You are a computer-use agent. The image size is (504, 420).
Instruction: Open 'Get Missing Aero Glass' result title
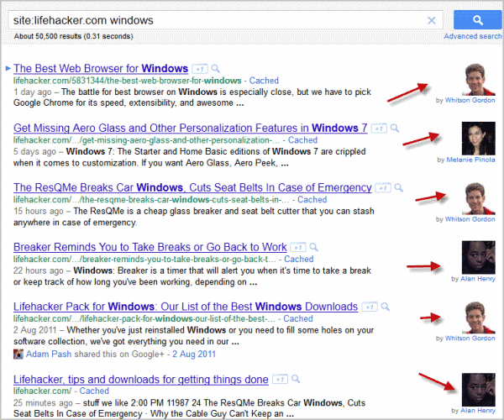click(191, 128)
